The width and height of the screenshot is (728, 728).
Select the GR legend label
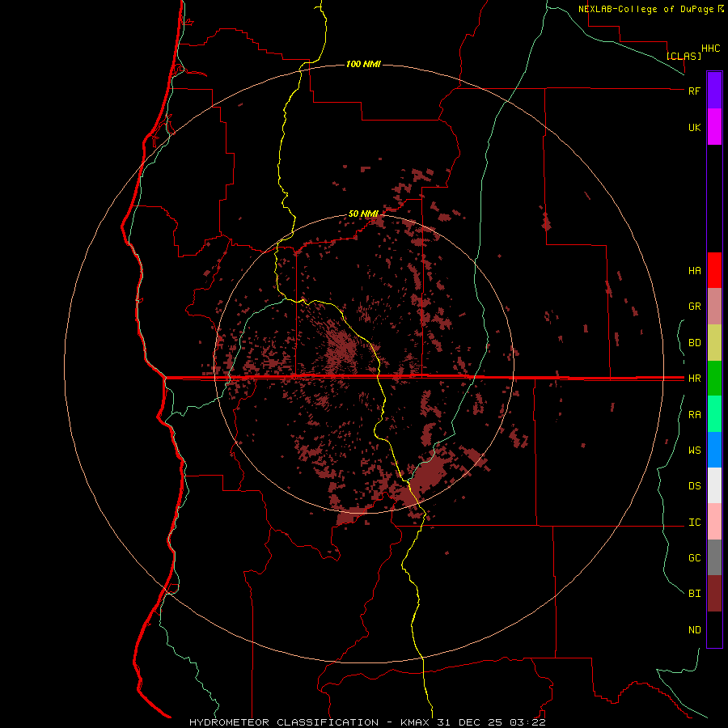pyautogui.click(x=694, y=307)
